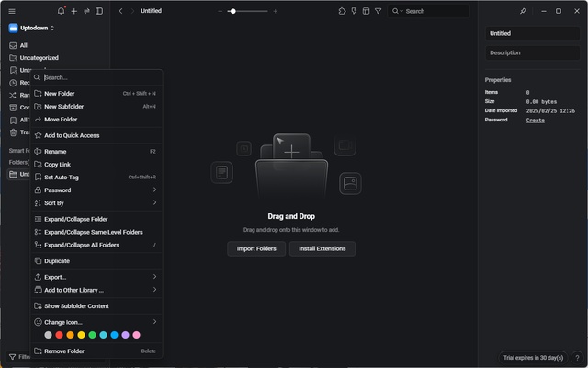
Task: Click the Create password link
Action: [535, 121]
